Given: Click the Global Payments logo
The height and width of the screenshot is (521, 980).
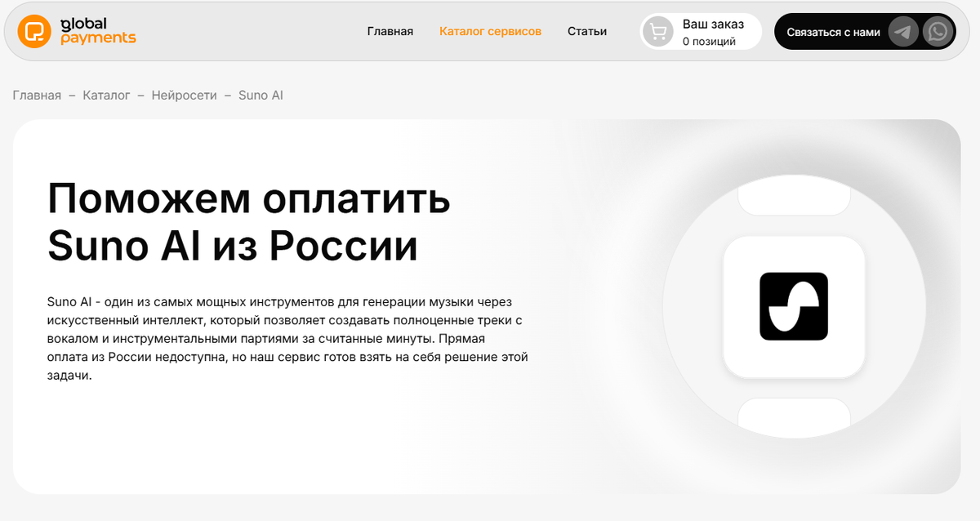Looking at the screenshot, I should coord(78,32).
